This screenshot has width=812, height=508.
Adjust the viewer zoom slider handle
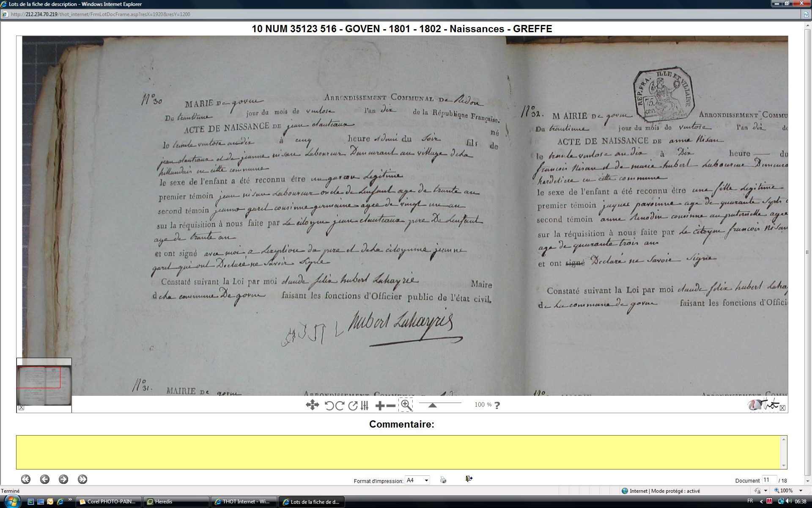[432, 405]
